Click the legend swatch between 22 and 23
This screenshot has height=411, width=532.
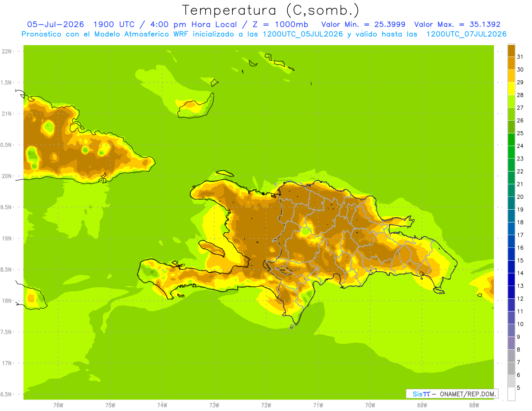511,165
